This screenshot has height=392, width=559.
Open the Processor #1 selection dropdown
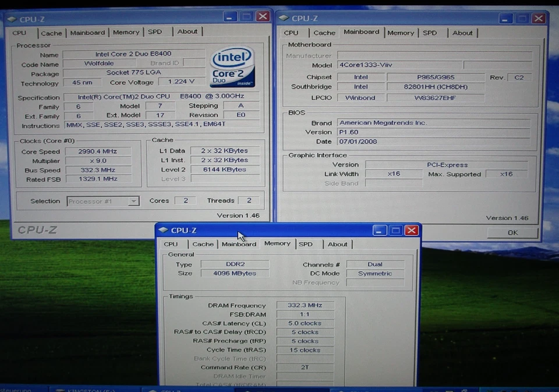click(x=134, y=201)
